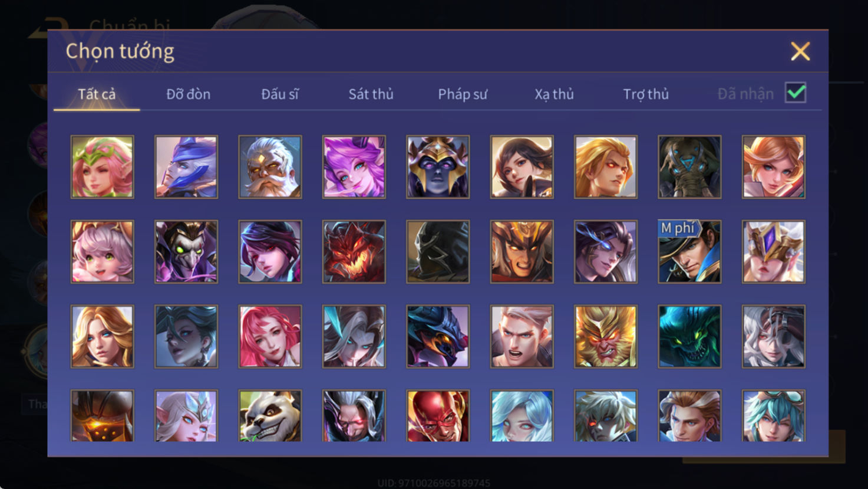868x489 pixels.
Task: Select the purple-haired horned girl hero
Action: 354,167
